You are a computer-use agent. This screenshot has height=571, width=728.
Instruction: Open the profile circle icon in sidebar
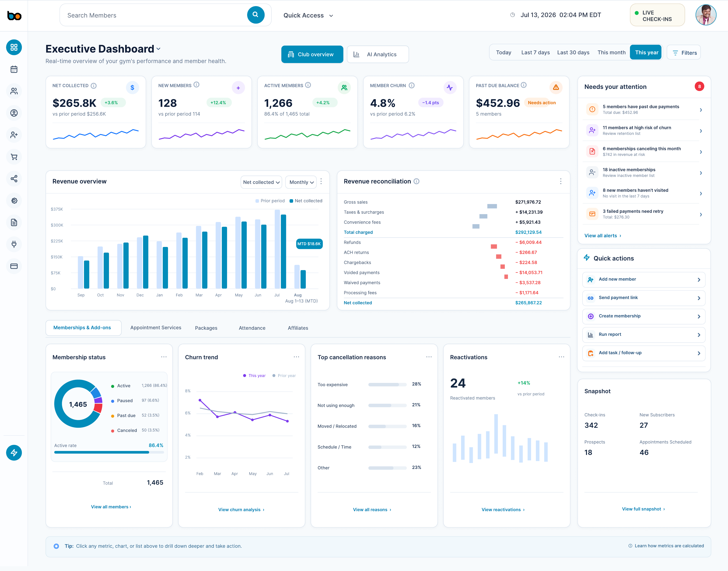point(14,113)
